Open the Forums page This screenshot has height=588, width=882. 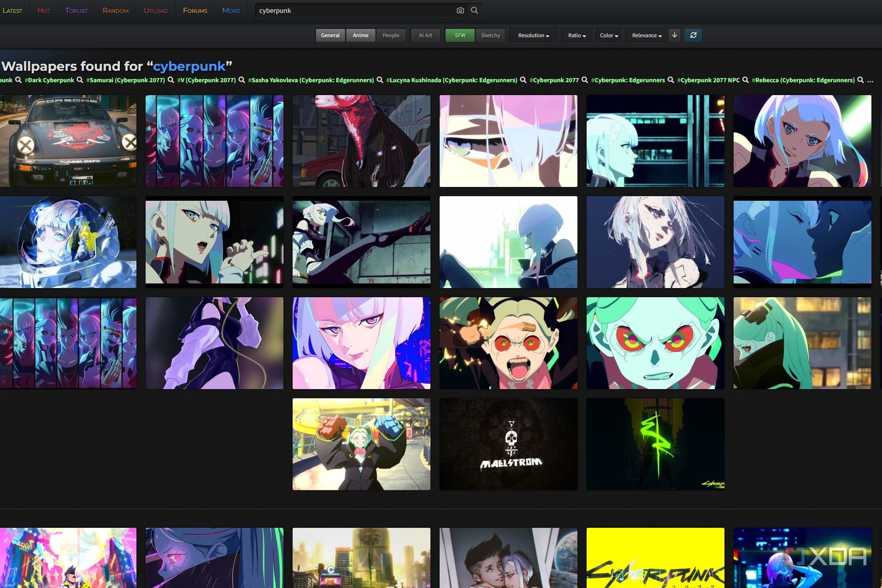tap(195, 11)
